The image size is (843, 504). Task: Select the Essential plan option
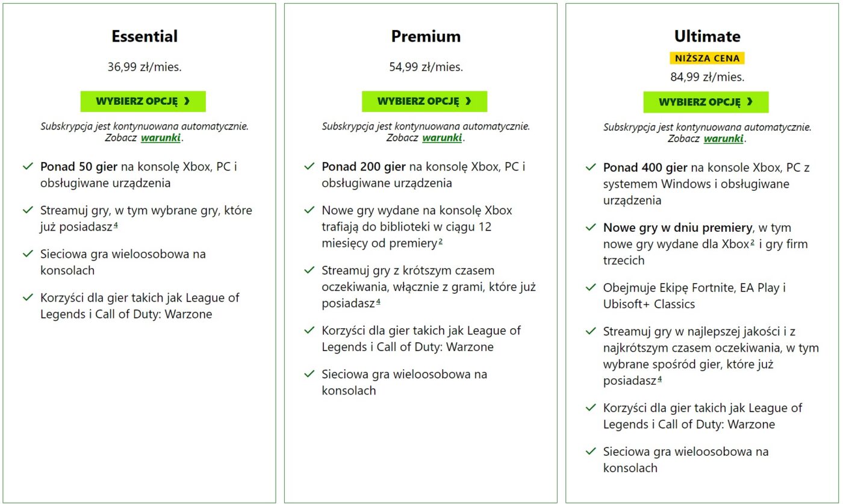tap(143, 101)
